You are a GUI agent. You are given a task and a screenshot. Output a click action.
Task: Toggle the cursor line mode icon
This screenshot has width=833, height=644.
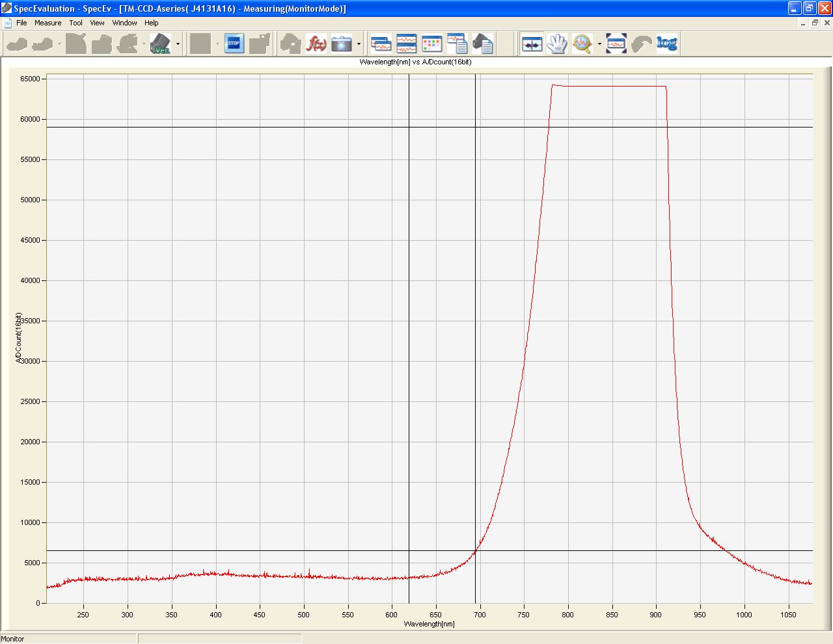pyautogui.click(x=532, y=44)
